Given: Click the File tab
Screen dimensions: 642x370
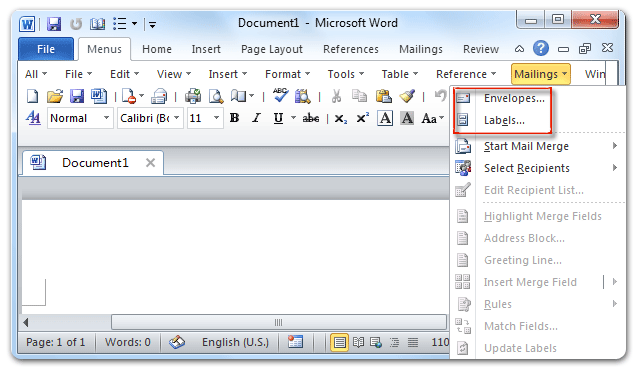Looking at the screenshot, I should tap(46, 49).
